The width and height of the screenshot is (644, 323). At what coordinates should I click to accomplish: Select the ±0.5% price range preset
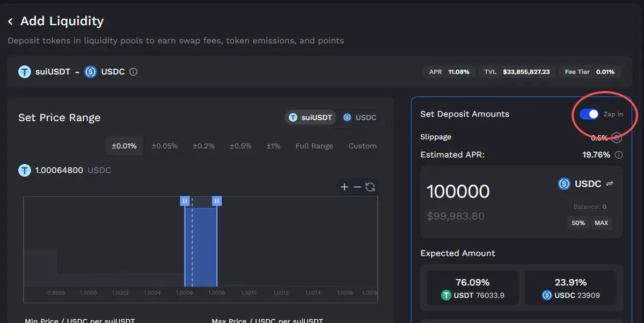240,146
